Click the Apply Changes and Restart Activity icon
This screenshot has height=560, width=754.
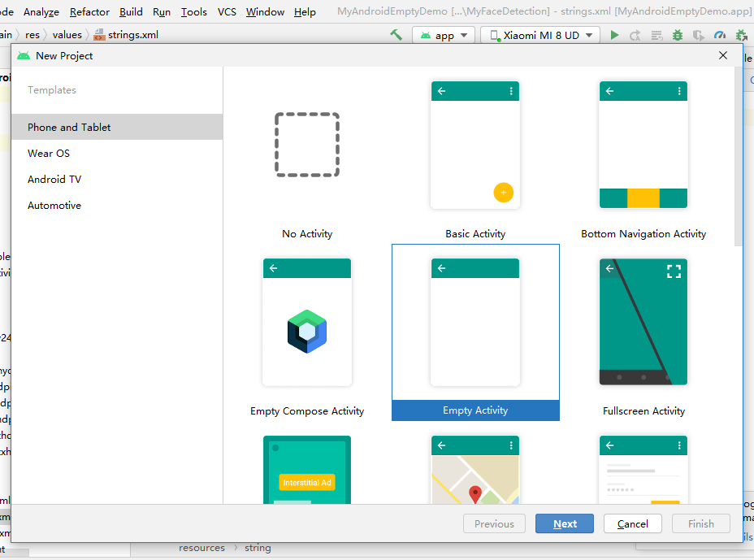pyautogui.click(x=635, y=35)
